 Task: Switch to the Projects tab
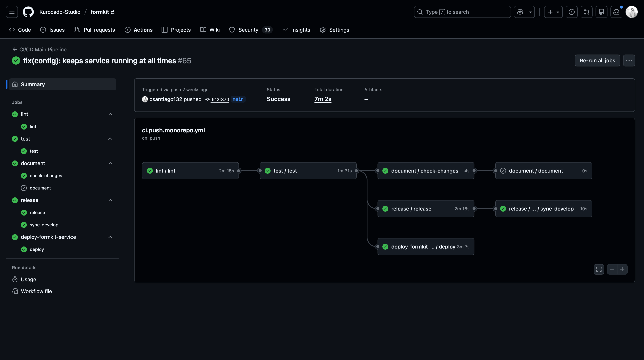[x=176, y=30]
